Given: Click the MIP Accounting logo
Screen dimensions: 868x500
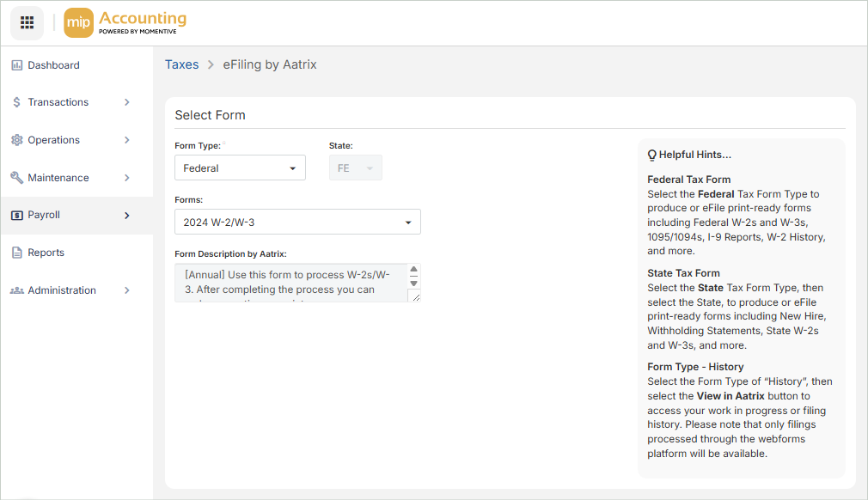Looking at the screenshot, I should point(125,22).
